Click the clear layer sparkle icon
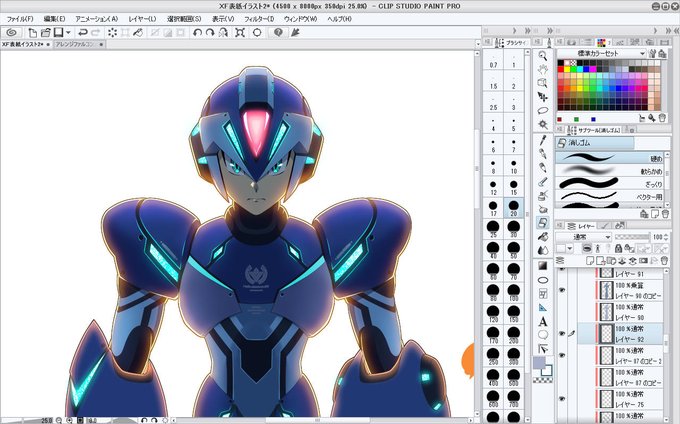The height and width of the screenshot is (424, 680). click(x=112, y=33)
